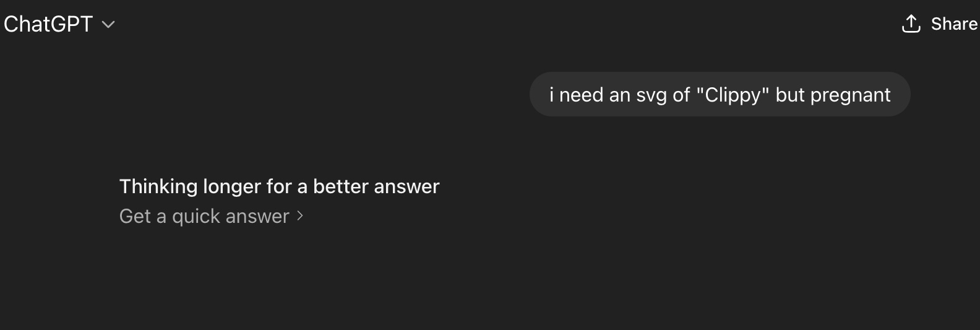Screen dimensions: 980x330
Task: Open the model switcher beside ChatGPT
Action: tap(108, 25)
